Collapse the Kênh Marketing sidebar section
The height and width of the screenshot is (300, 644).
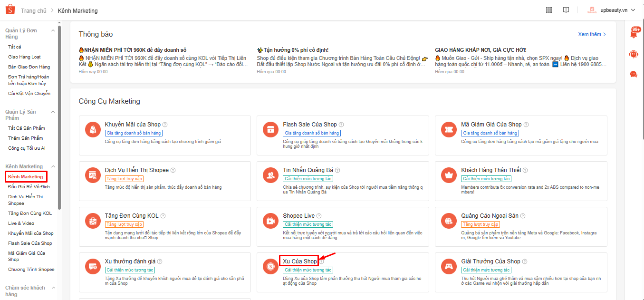(53, 166)
